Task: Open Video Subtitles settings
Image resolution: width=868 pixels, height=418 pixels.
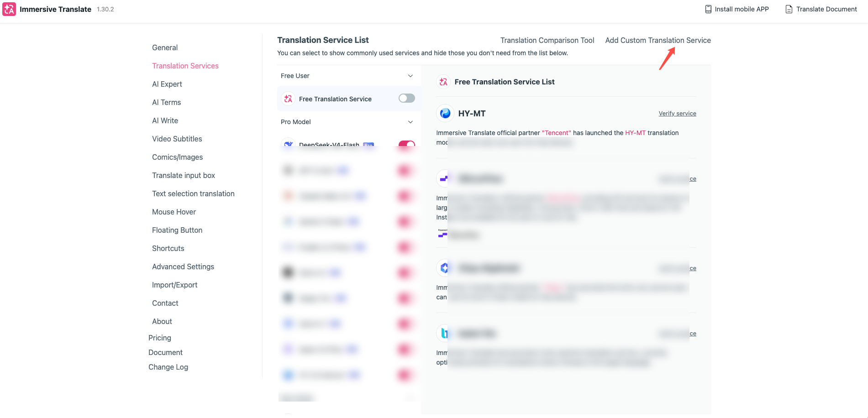Action: 177,139
